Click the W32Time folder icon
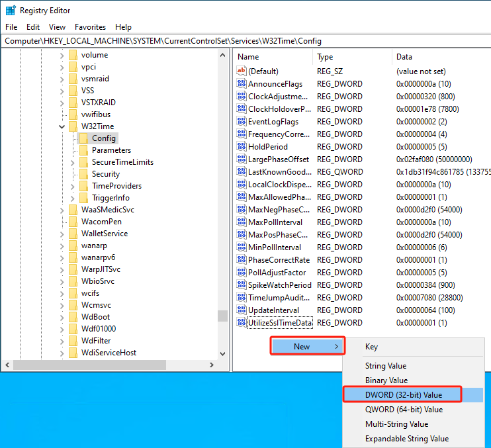The image size is (491, 448). 73,126
